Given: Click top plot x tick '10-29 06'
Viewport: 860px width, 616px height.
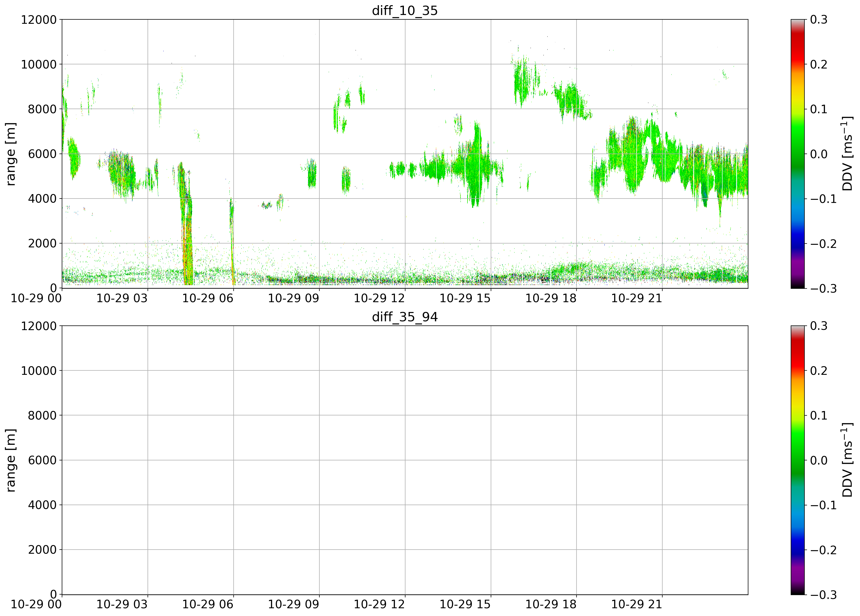Looking at the screenshot, I should (x=208, y=298).
